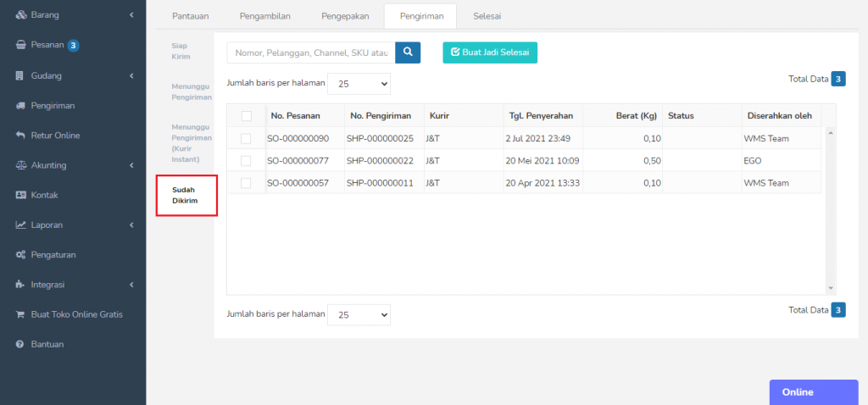Open the Pengaturan menu item
This screenshot has height=405, width=868.
point(53,255)
